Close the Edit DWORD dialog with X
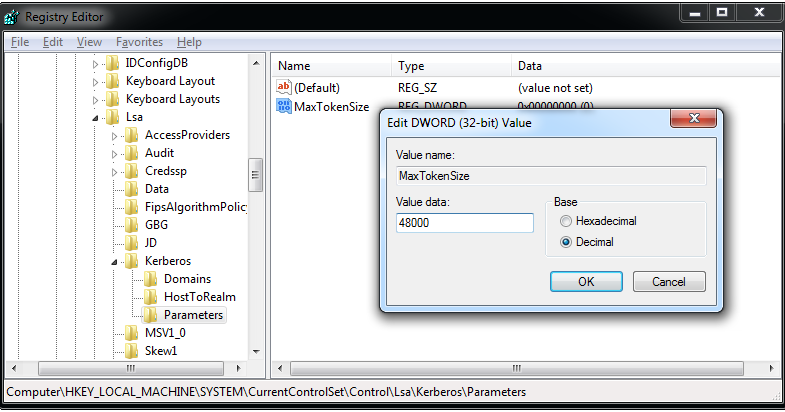 click(x=693, y=118)
